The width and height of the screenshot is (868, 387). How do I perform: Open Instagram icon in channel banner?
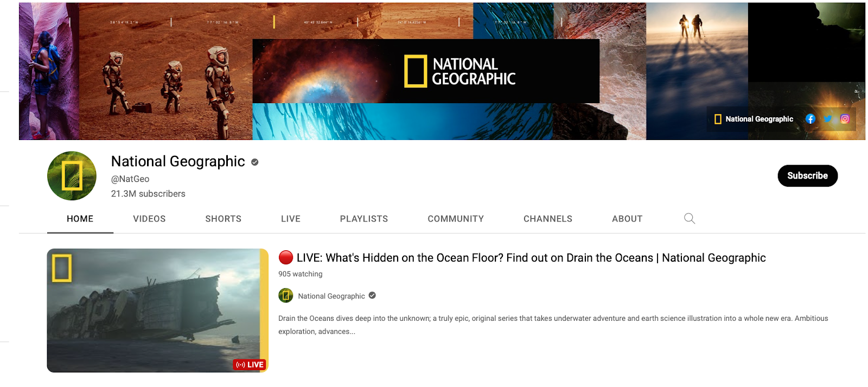(x=845, y=119)
